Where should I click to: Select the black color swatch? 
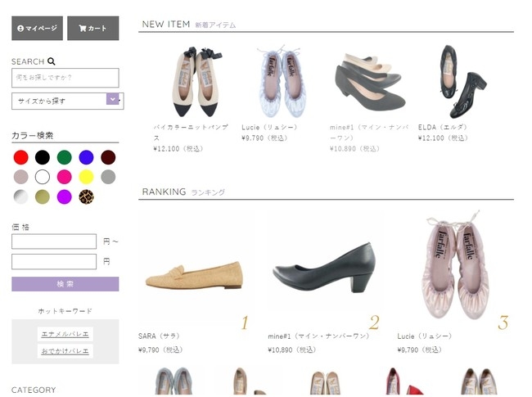click(43, 157)
